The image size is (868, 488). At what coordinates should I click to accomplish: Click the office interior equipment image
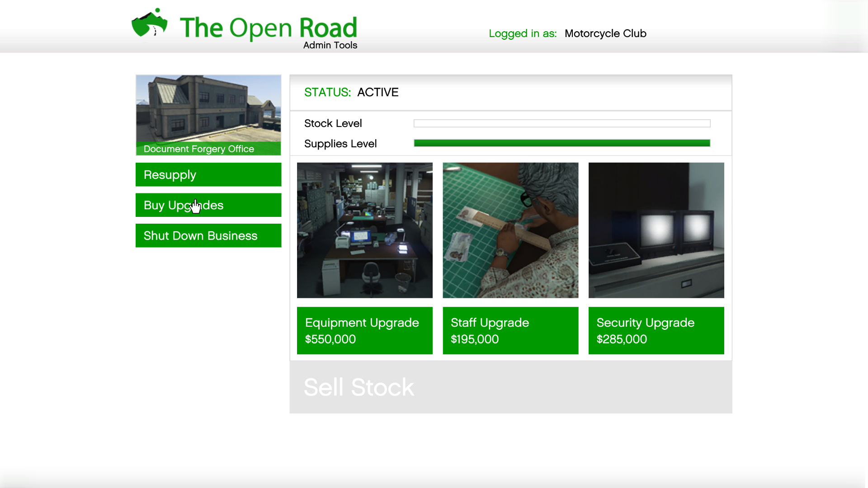tap(364, 230)
